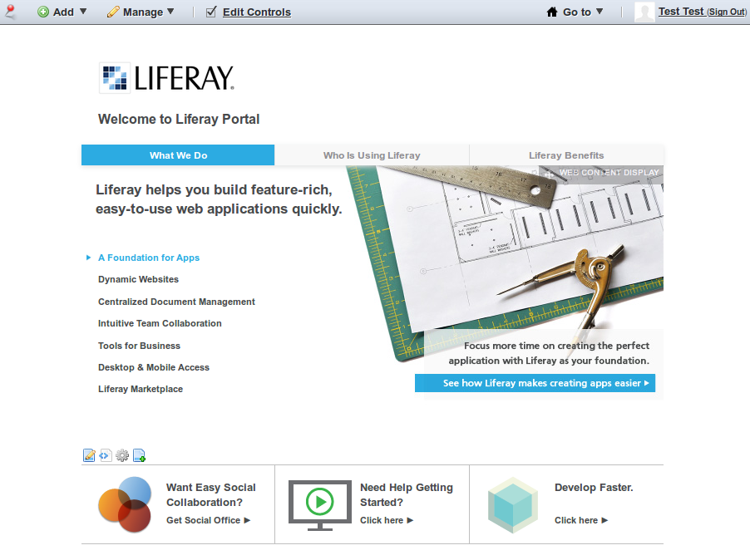Select the Liferay Benefits tab
Image resolution: width=750 pixels, height=560 pixels.
pos(566,155)
